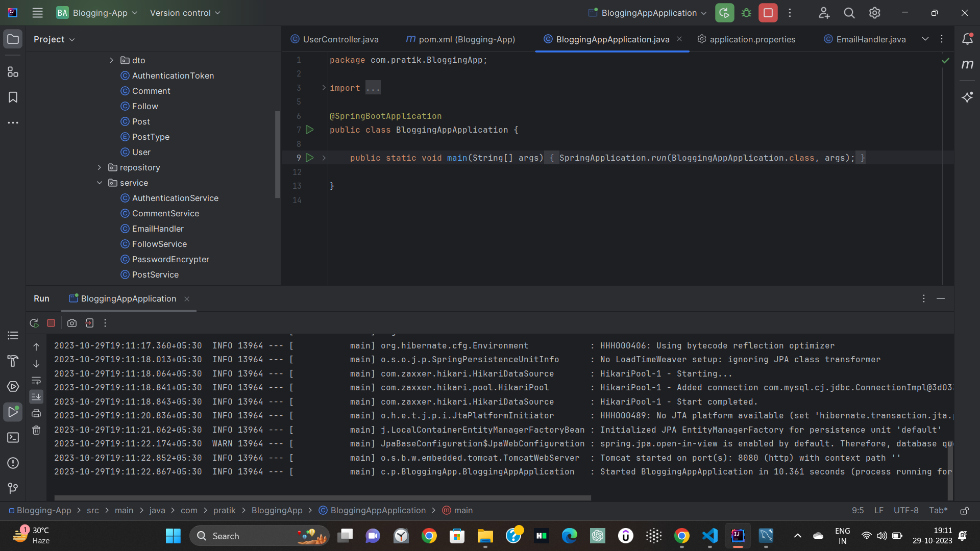Screen dimensions: 980x551
Task: Open Blogging-App project dropdown
Action: 97,13
